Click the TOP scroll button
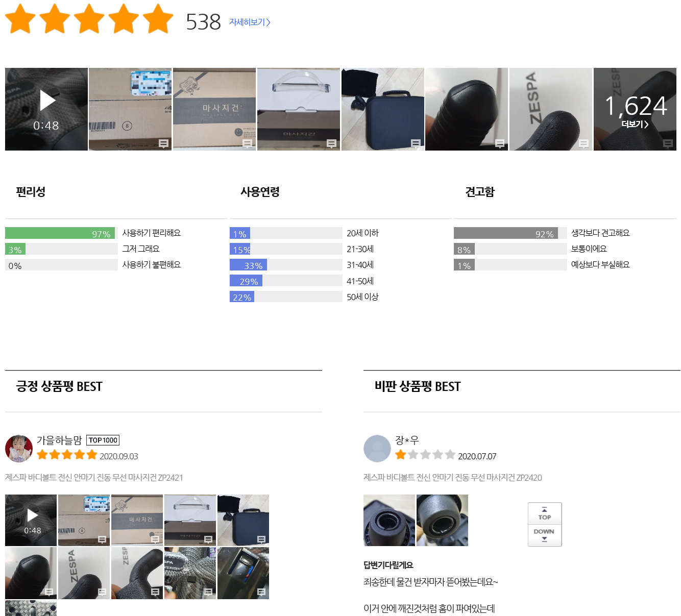This screenshot has width=681, height=616. [545, 514]
